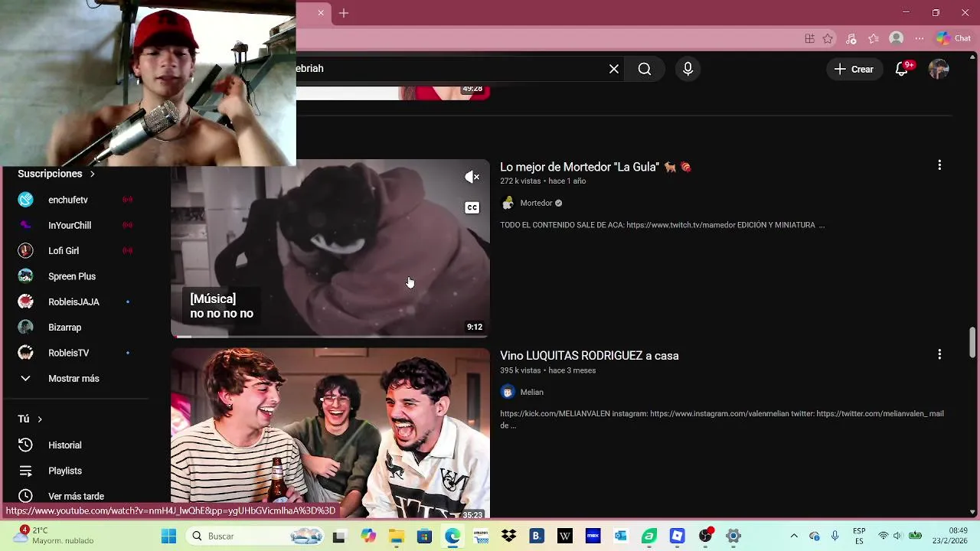Viewport: 980px width, 551px height.
Task: Open video title Vino LUQUITAS RODRIGUEZ a casa
Action: coord(589,356)
